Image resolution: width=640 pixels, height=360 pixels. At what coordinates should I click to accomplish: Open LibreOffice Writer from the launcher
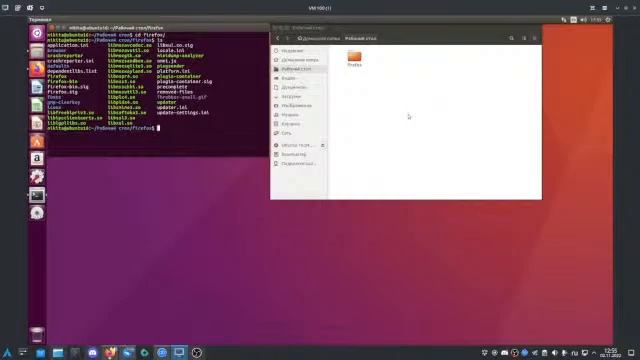(37, 87)
